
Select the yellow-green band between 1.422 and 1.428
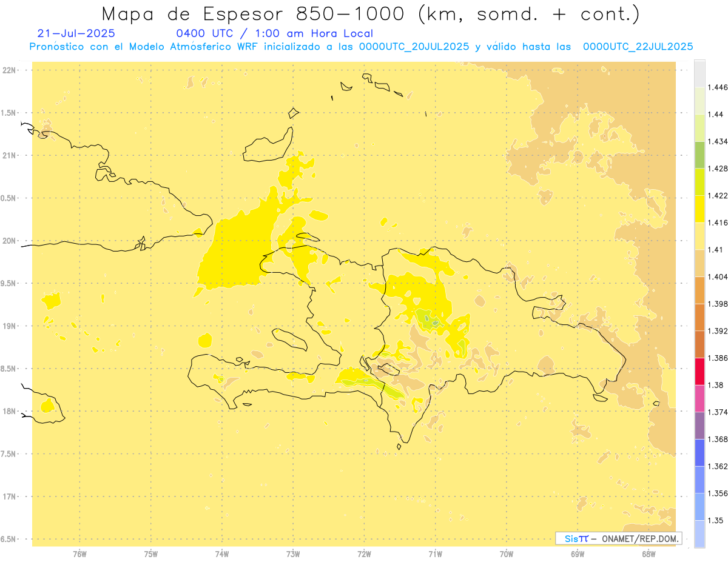[x=699, y=182]
